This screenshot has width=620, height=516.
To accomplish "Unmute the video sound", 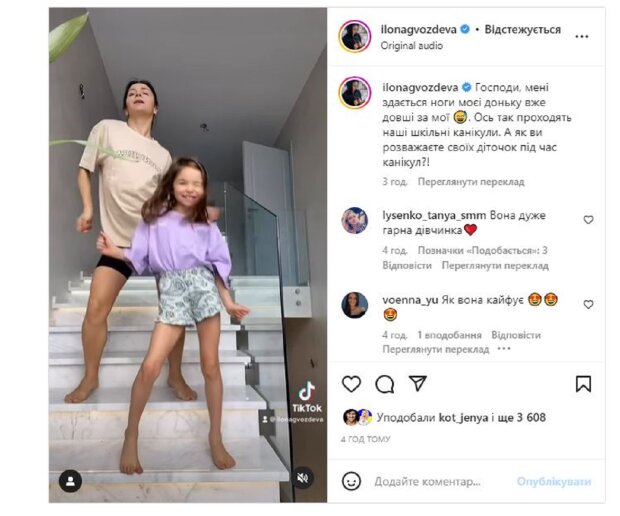I will [302, 478].
